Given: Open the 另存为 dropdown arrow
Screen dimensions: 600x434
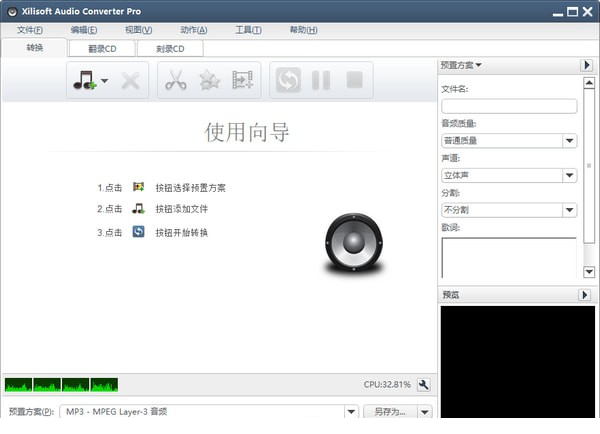Looking at the screenshot, I should coord(425,412).
